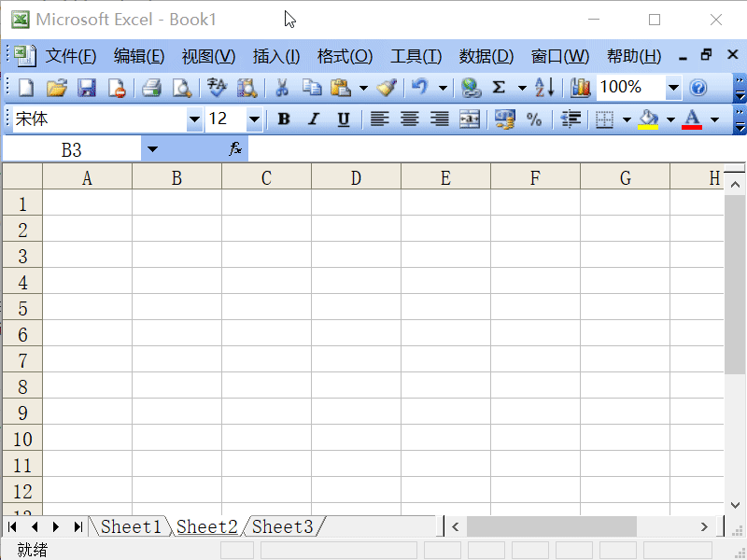
Task: Open the 视图(V) menu
Action: tap(208, 56)
